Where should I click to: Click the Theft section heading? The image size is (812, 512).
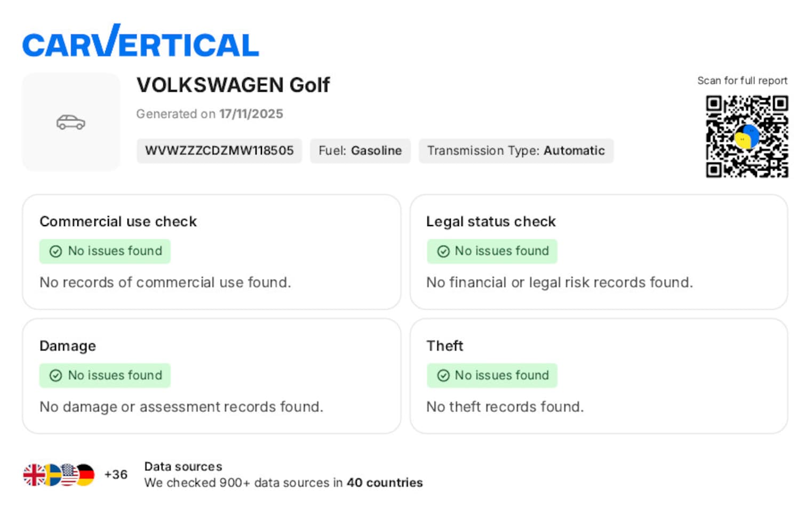(444, 346)
